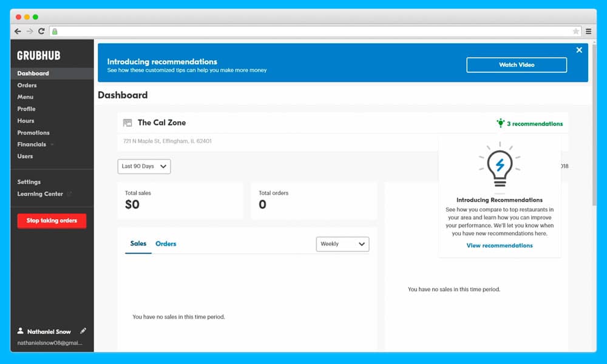The image size is (607, 364).
Task: Click The Cal Zone restaurant name
Action: pos(162,123)
